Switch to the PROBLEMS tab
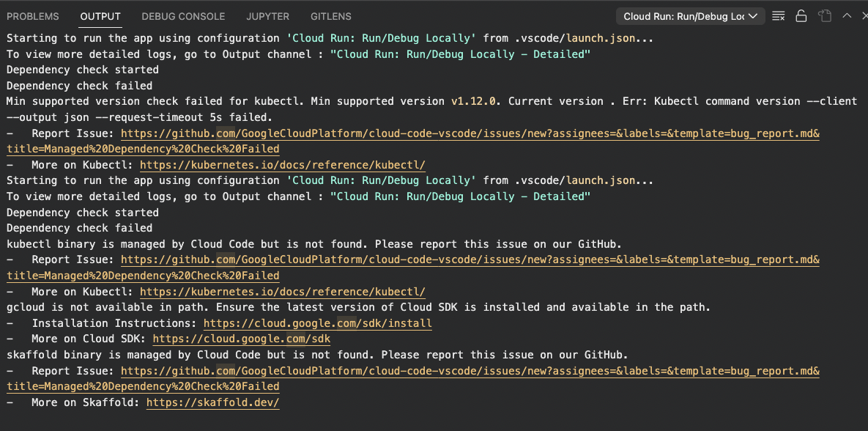The height and width of the screenshot is (431, 868). pyautogui.click(x=32, y=16)
